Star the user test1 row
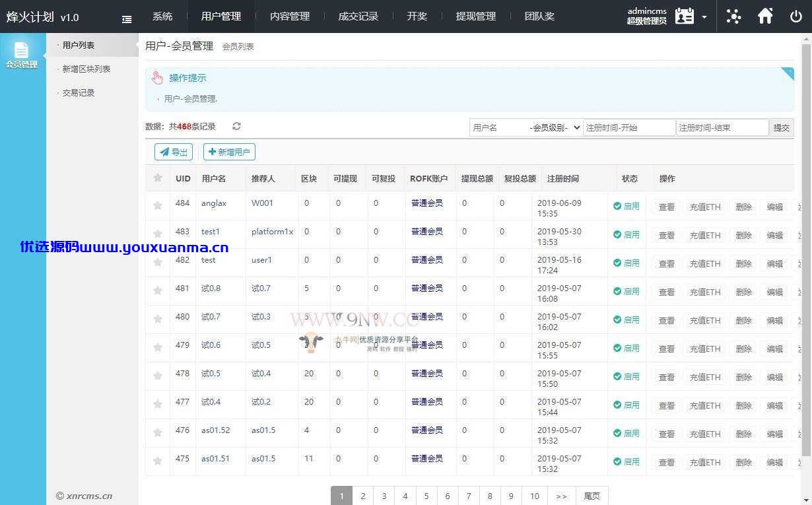Viewport: 812px width, 505px height. click(158, 234)
